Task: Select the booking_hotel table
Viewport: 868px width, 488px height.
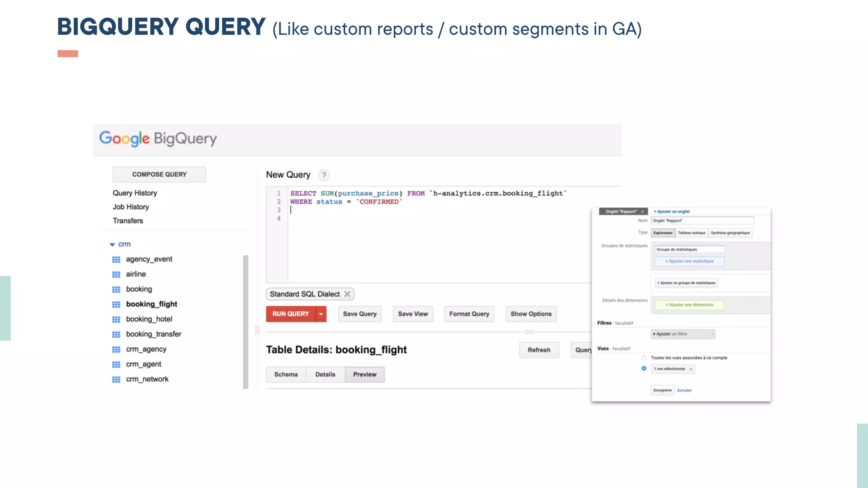Action: pos(149,319)
